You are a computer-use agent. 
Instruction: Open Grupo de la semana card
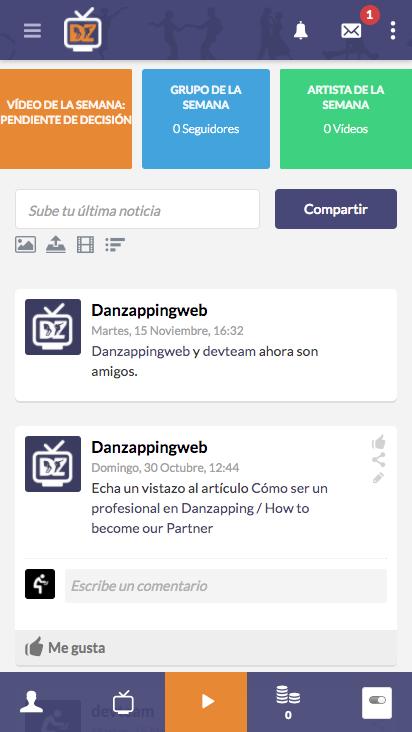pyautogui.click(x=206, y=119)
